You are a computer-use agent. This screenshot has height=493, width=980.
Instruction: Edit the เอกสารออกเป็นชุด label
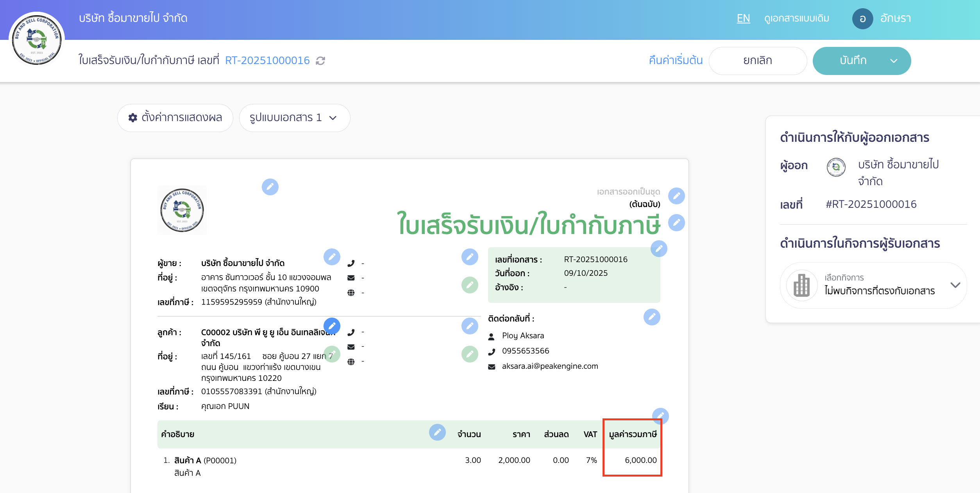(x=676, y=196)
